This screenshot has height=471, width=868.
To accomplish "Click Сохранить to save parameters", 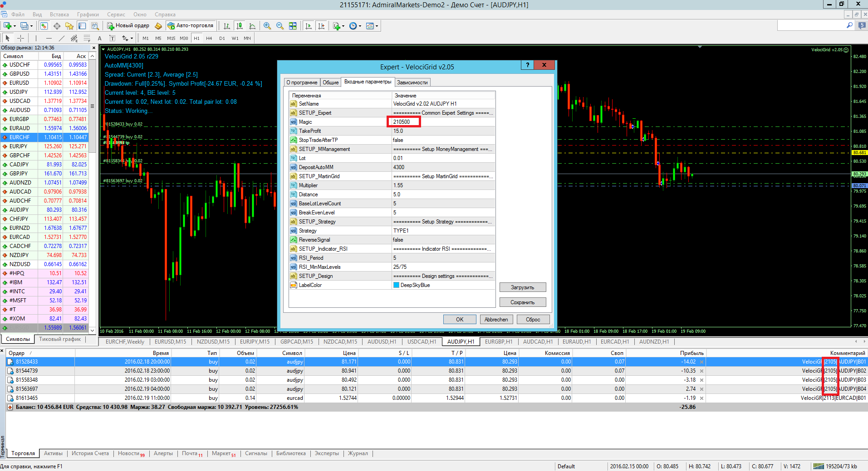I will (x=522, y=302).
